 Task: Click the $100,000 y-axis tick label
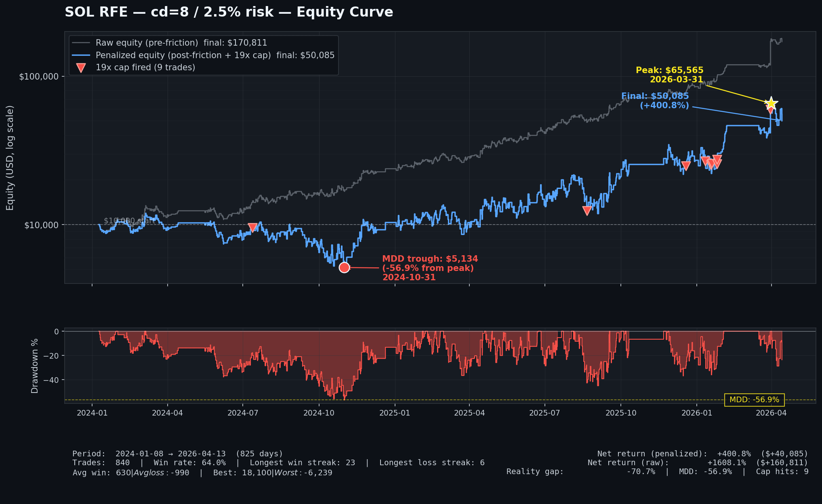pos(39,77)
